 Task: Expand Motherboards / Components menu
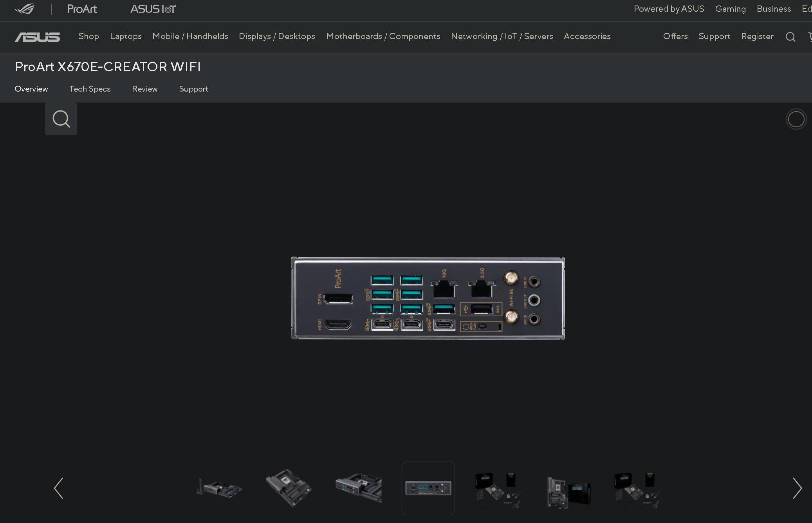383,36
